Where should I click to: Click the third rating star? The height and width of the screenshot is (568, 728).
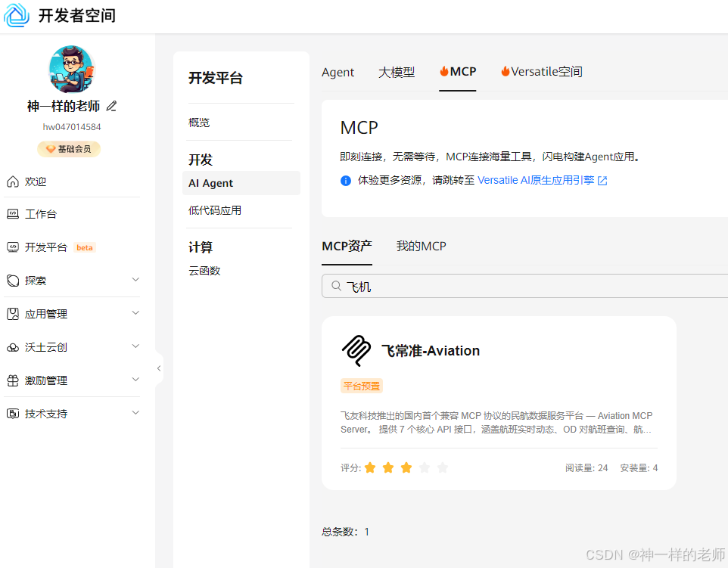tap(406, 467)
